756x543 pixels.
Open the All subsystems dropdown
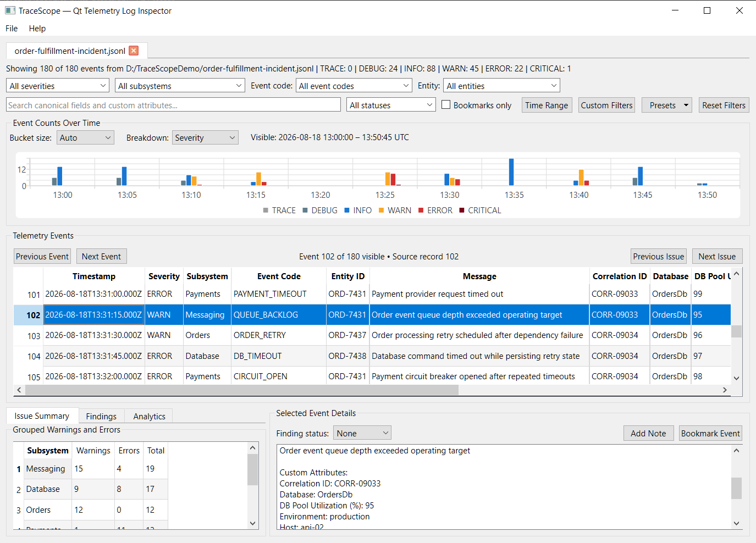coord(180,86)
